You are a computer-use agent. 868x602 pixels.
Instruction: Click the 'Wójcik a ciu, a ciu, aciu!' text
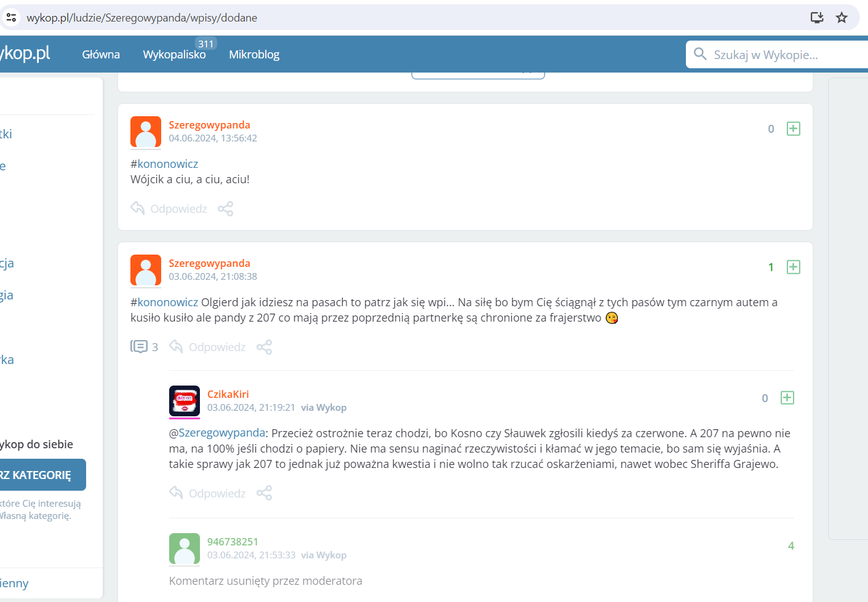[x=190, y=180]
